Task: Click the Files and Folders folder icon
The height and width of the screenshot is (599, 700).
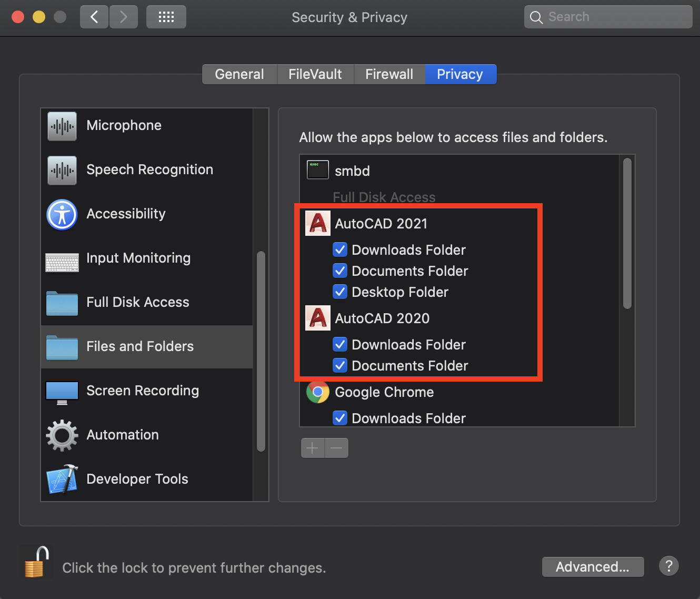Action: (x=62, y=347)
